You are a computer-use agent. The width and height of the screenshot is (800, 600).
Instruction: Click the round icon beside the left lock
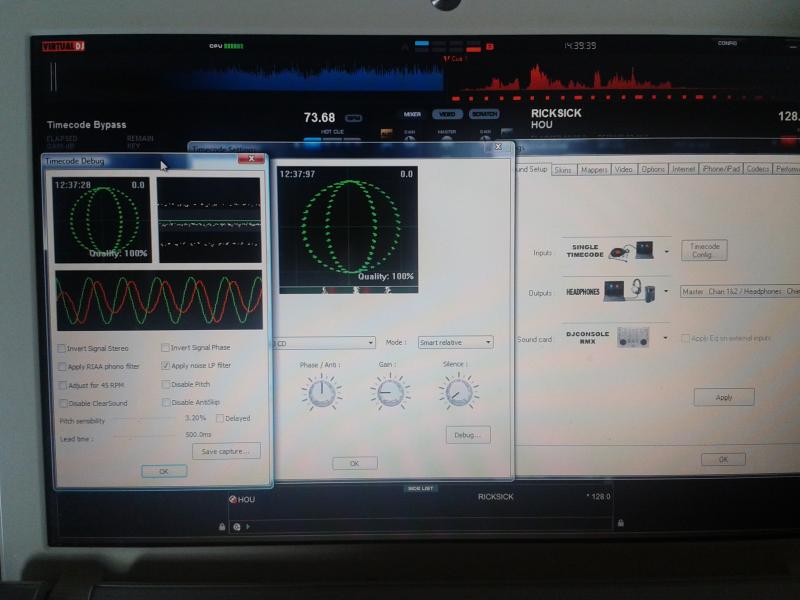click(x=237, y=527)
